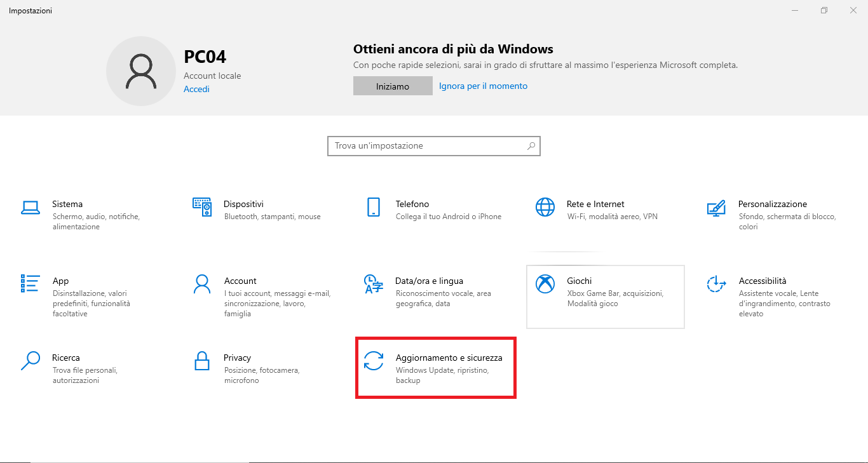Click 'Schermo, audio, notifiche, alimentazione' description
The height and width of the screenshot is (463, 868).
click(96, 222)
